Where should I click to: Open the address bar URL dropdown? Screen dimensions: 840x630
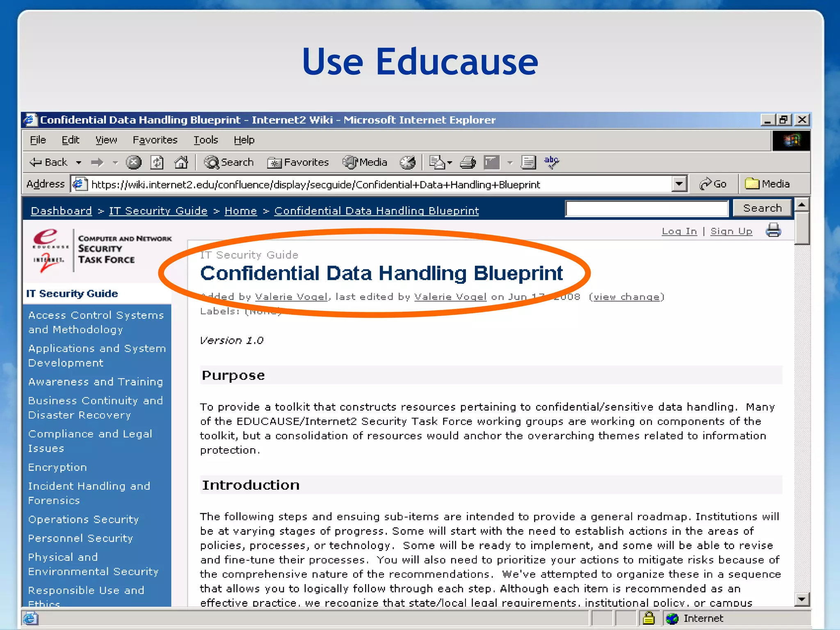(x=679, y=184)
